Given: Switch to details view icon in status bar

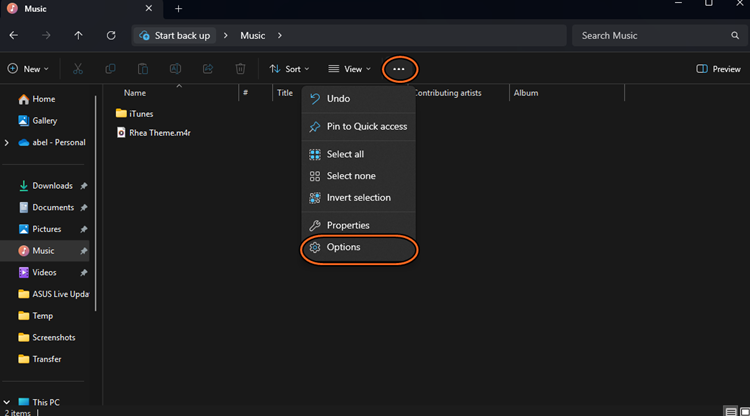Looking at the screenshot, I should point(730,411).
